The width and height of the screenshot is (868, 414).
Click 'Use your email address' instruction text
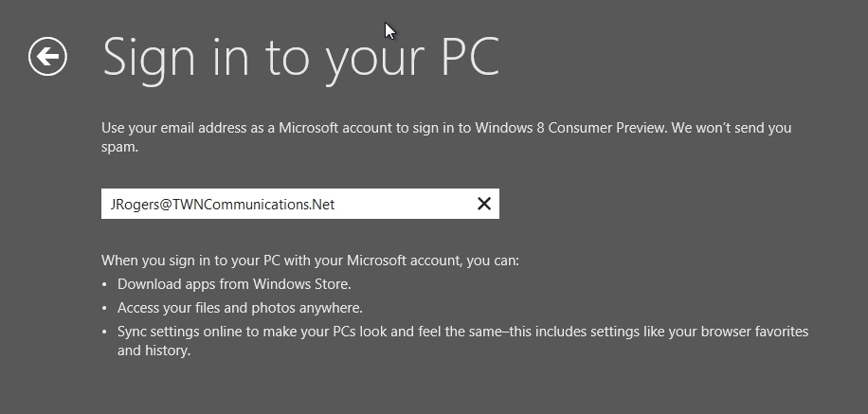[174, 128]
